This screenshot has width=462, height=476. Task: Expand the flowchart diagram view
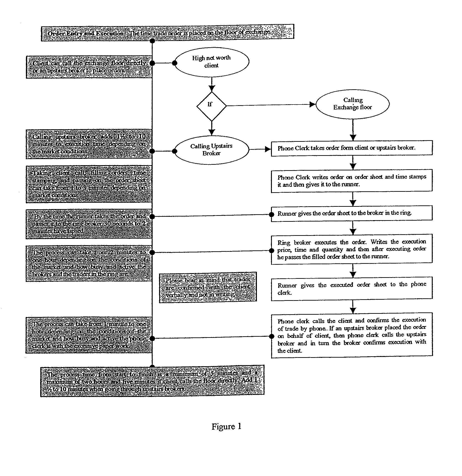click(231, 212)
